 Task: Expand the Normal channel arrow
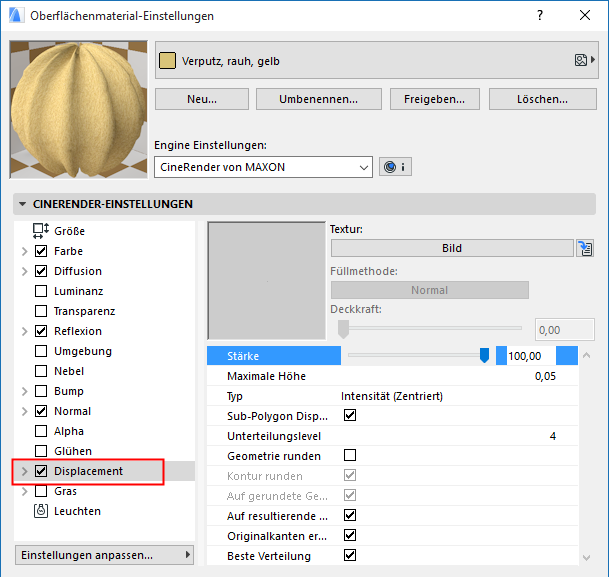24,411
